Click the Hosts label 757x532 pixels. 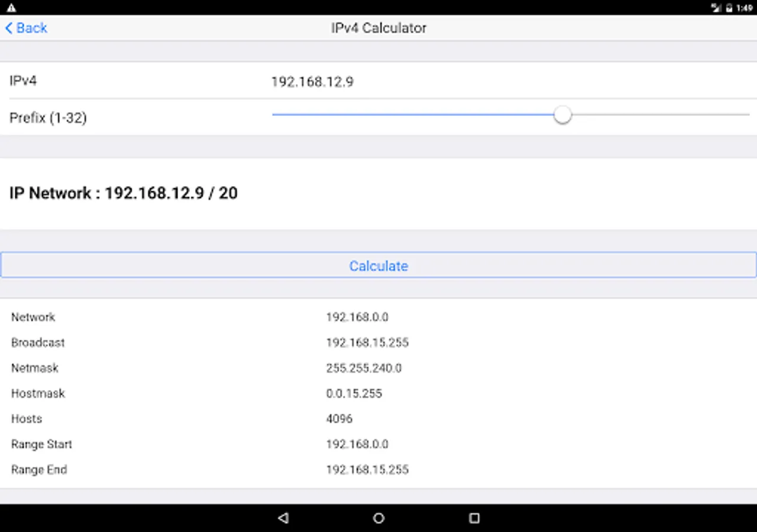click(x=27, y=419)
